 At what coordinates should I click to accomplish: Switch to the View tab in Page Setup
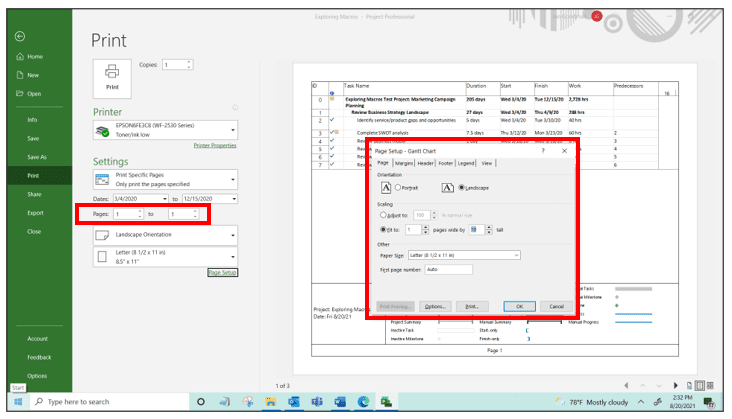[486, 163]
